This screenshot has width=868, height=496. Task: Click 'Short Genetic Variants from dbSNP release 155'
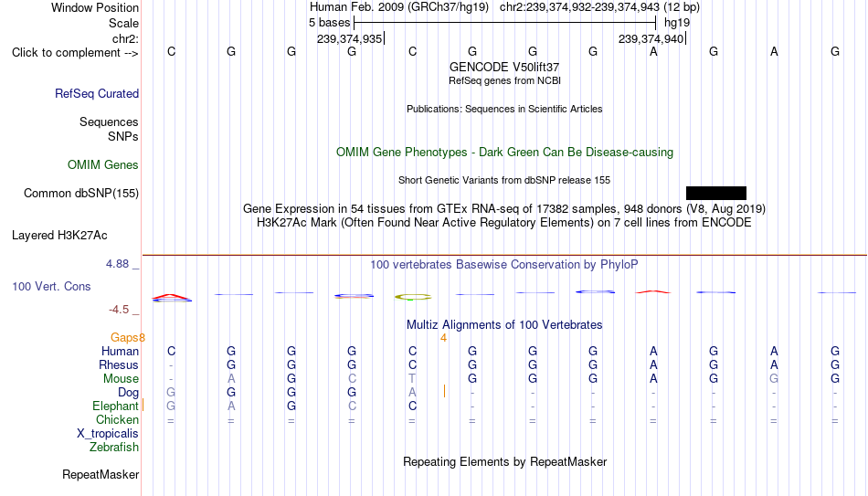click(504, 181)
